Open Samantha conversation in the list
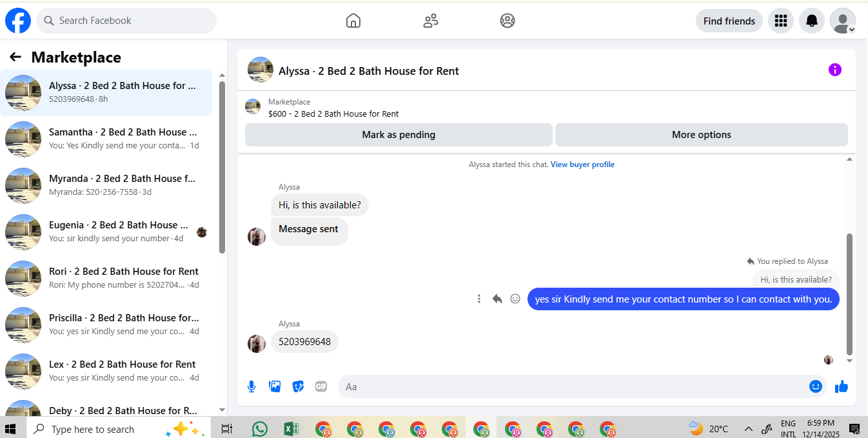Screen dimensions: 868x438 tap(106, 139)
